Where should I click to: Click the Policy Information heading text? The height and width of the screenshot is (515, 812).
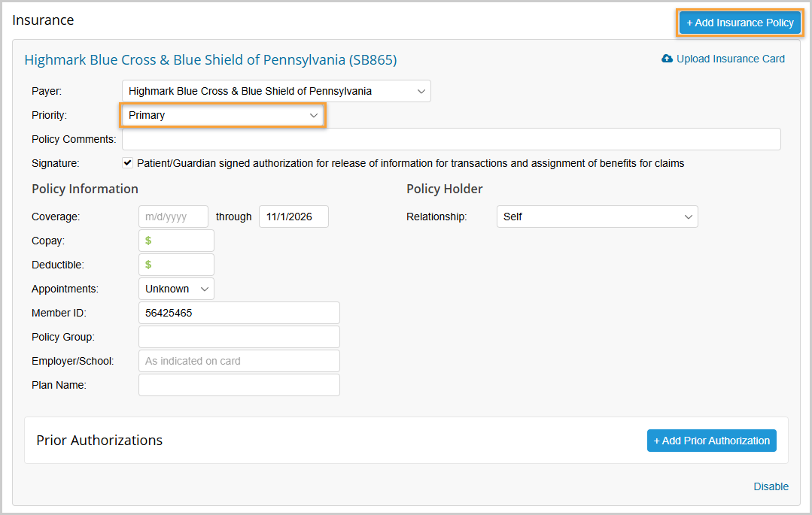click(x=85, y=189)
